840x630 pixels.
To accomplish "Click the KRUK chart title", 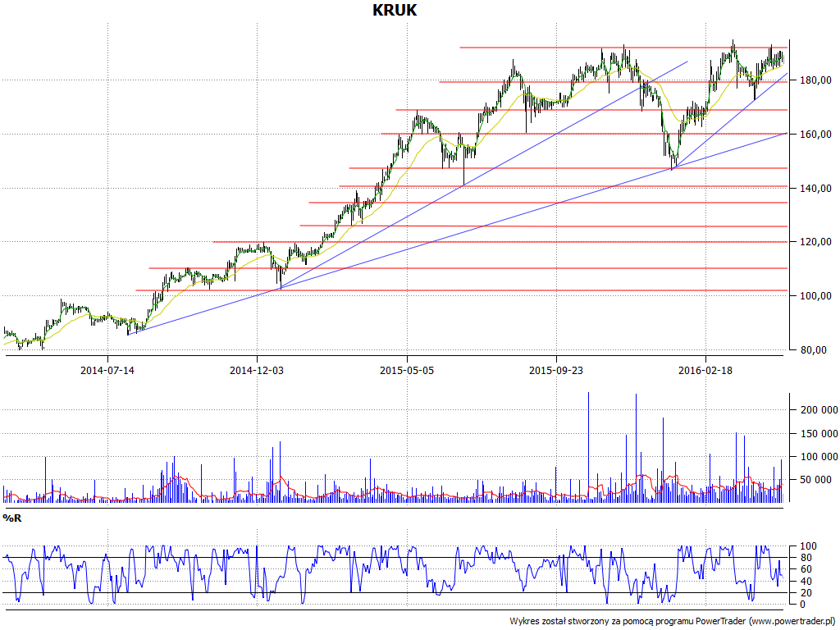I will [x=395, y=10].
